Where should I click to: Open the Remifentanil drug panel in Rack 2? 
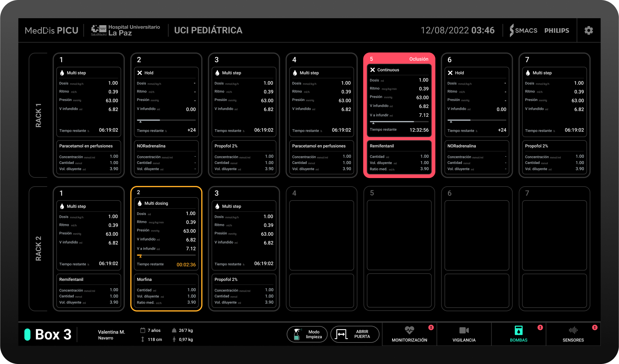[89, 291]
